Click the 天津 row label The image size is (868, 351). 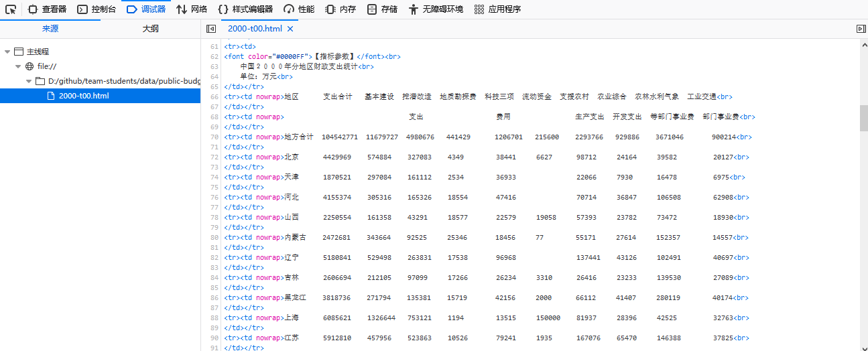coord(292,177)
